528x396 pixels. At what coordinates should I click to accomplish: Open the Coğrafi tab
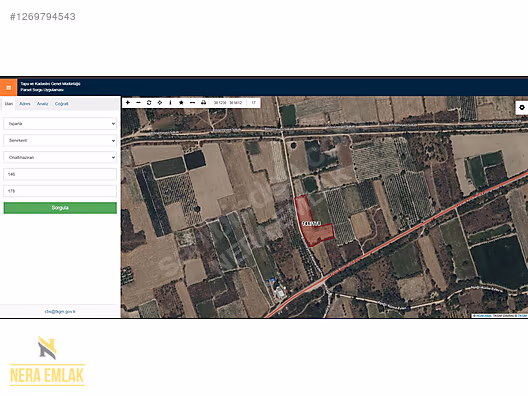[x=62, y=104]
